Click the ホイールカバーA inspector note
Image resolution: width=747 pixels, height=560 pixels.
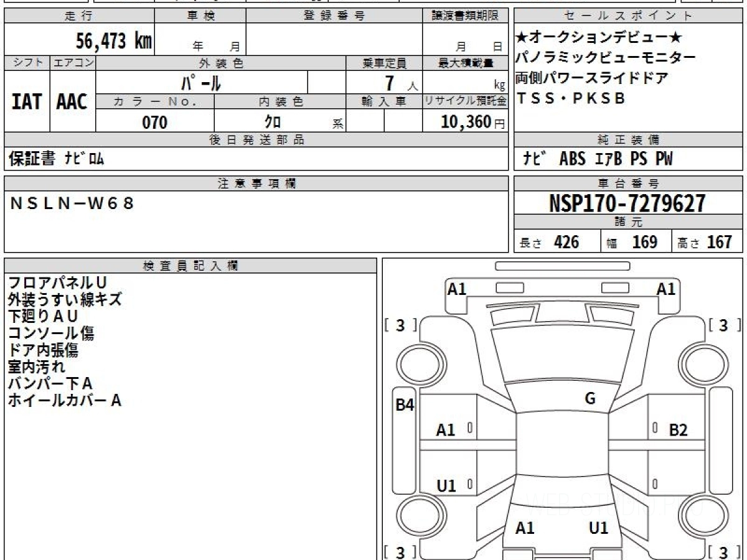[64, 400]
